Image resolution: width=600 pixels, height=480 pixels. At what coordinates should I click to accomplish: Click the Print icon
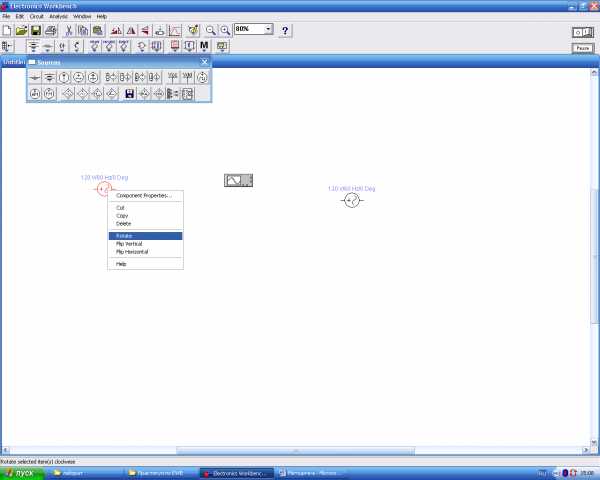click(x=51, y=30)
